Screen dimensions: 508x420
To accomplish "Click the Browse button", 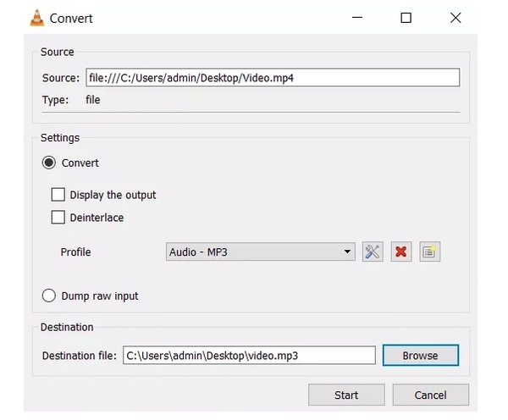I will click(421, 355).
